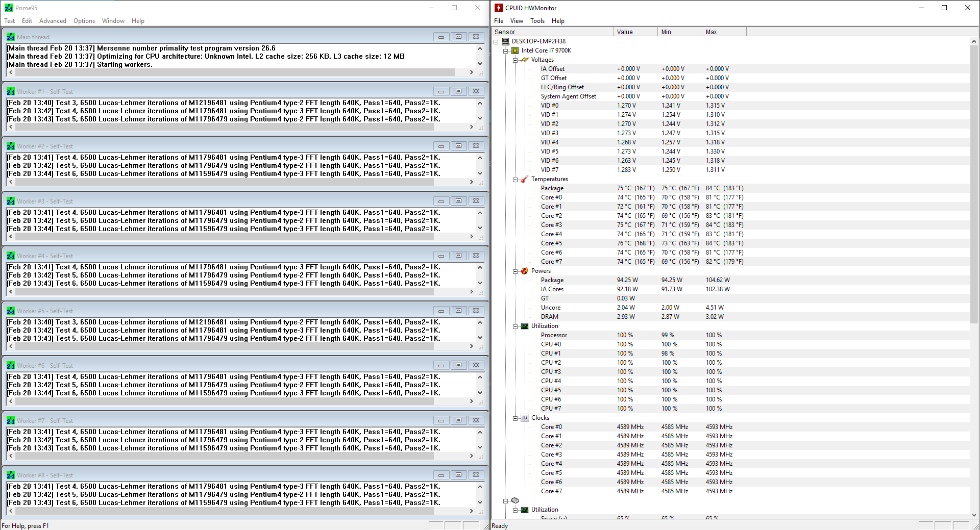Click the Clocks waveform icon

(524, 418)
